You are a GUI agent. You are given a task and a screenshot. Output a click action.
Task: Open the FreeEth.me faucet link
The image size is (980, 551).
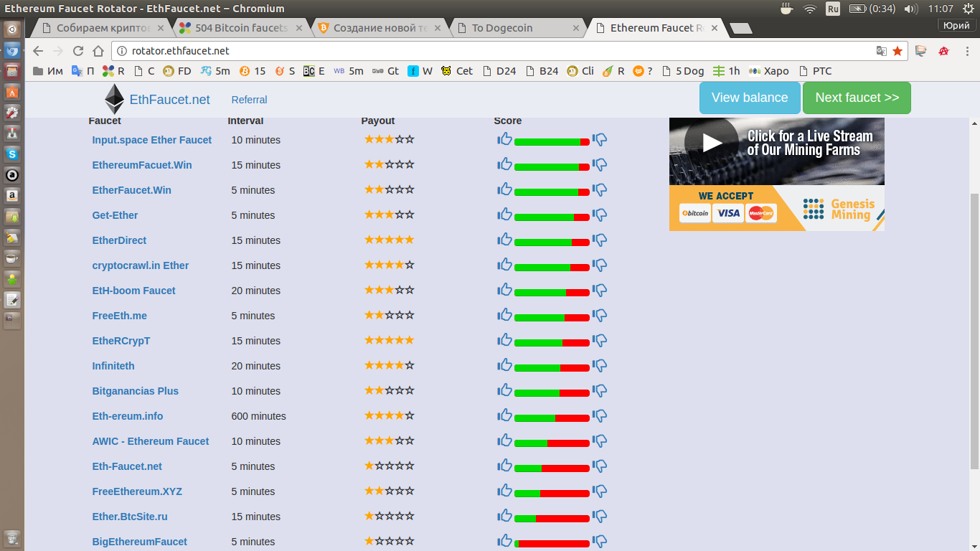pyautogui.click(x=119, y=316)
